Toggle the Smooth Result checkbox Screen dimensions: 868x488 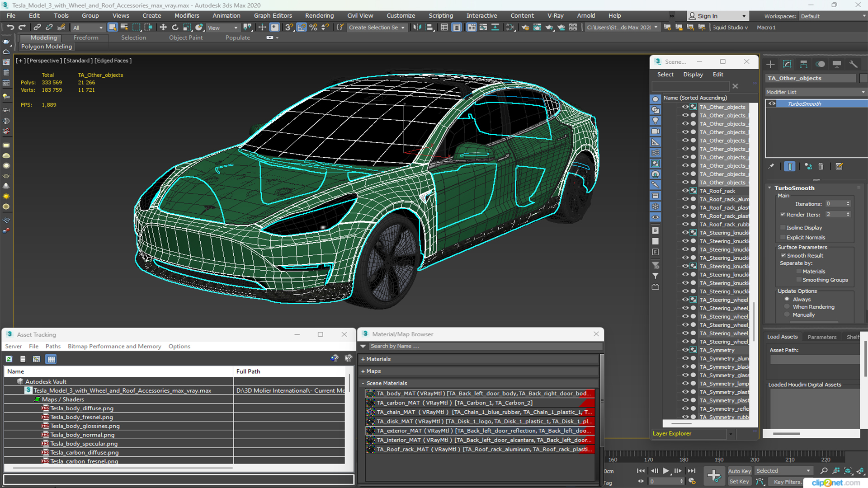(783, 256)
